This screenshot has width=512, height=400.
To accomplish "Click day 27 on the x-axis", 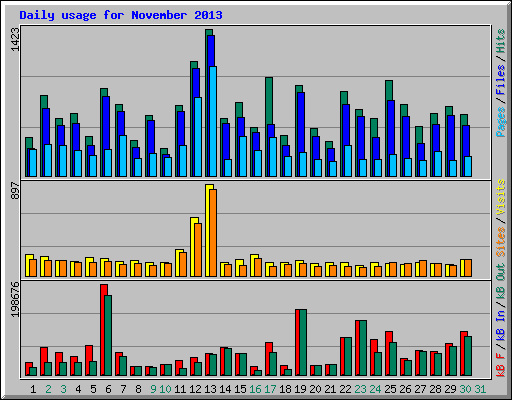I will coord(420,389).
